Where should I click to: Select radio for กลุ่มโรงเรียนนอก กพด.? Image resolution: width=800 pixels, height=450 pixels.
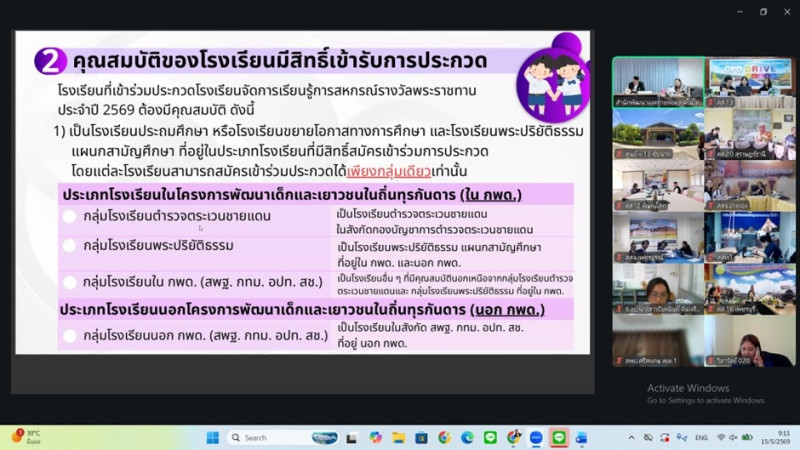pos(70,336)
